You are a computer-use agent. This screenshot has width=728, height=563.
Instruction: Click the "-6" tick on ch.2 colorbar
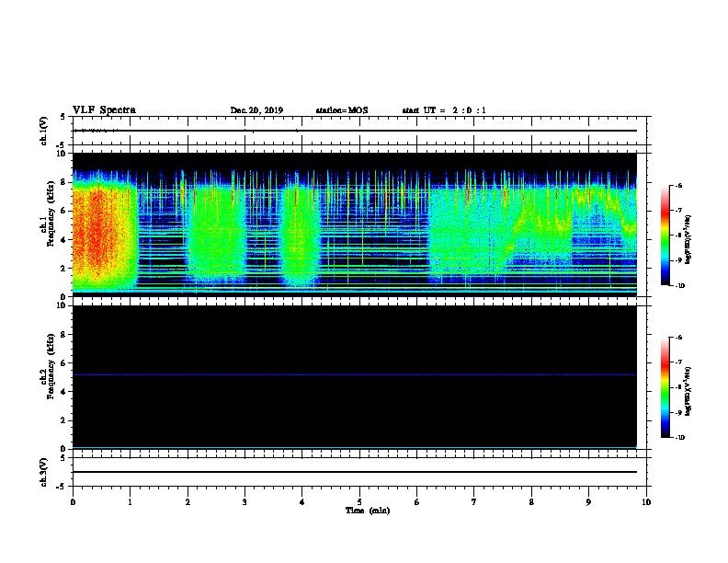click(x=678, y=338)
